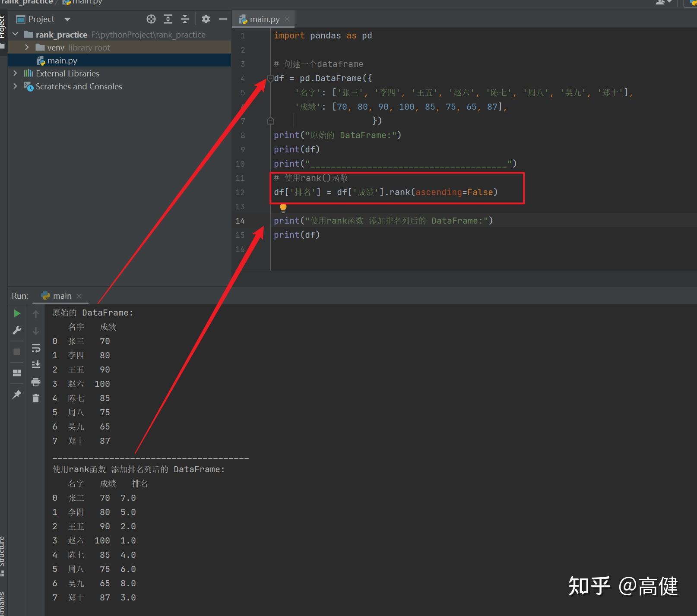Toggle scroll to end of console
The width and height of the screenshot is (697, 616).
pos(36,364)
